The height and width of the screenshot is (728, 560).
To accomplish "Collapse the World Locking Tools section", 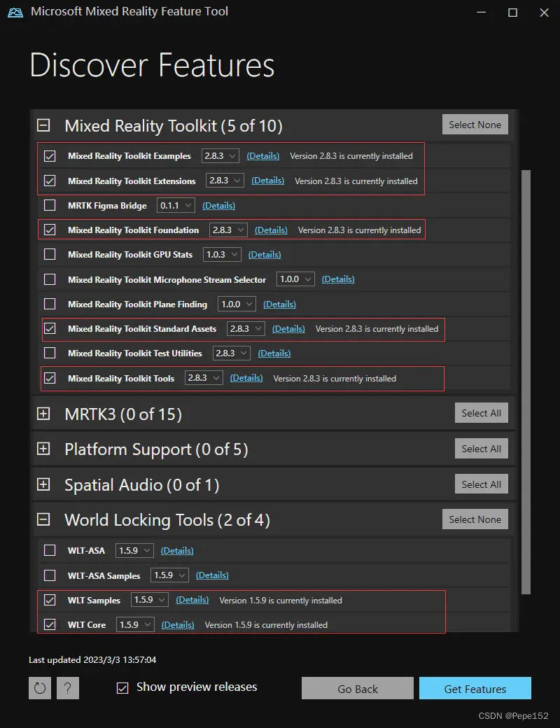I will coord(43,519).
